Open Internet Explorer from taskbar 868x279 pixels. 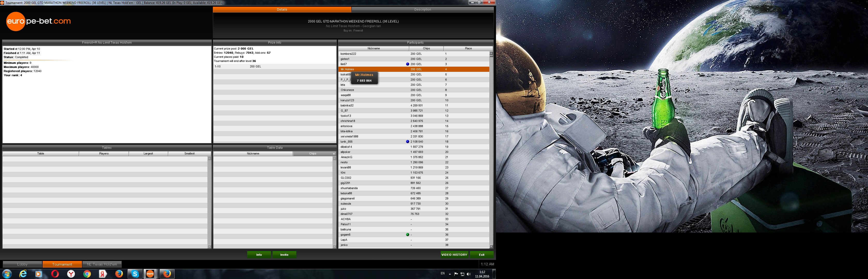click(23, 274)
